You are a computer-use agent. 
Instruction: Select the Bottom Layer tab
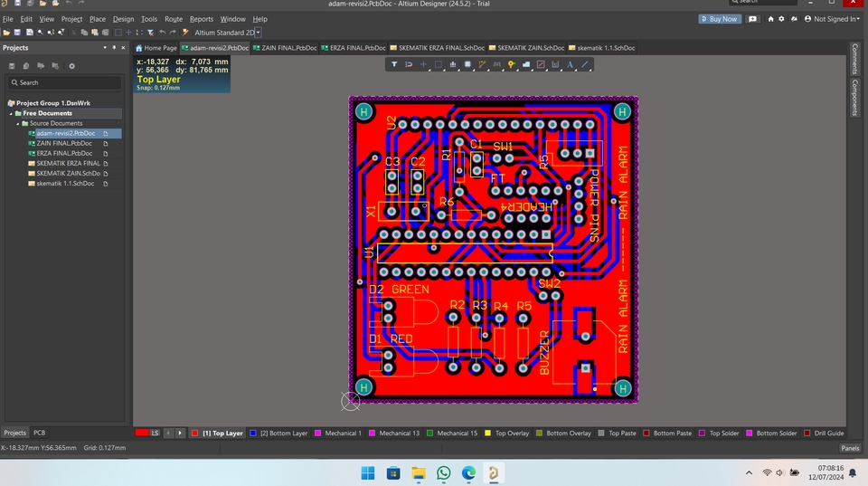click(278, 433)
